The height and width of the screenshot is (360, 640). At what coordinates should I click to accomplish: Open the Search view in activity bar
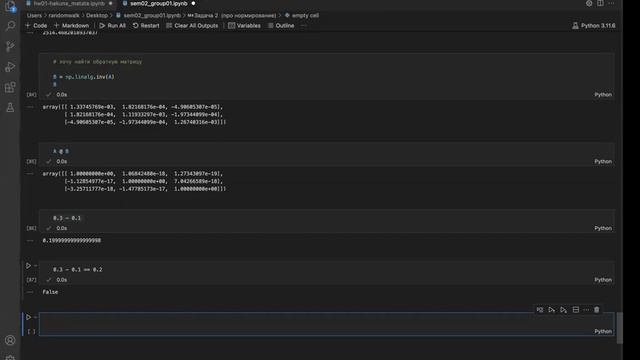click(x=10, y=26)
